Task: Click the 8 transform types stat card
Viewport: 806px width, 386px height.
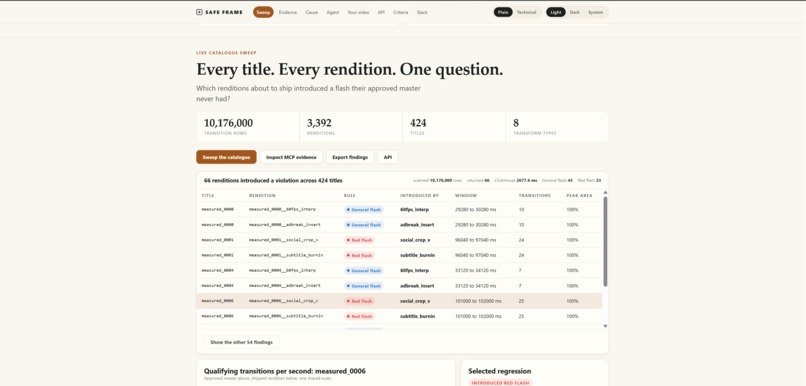Action: tap(557, 127)
